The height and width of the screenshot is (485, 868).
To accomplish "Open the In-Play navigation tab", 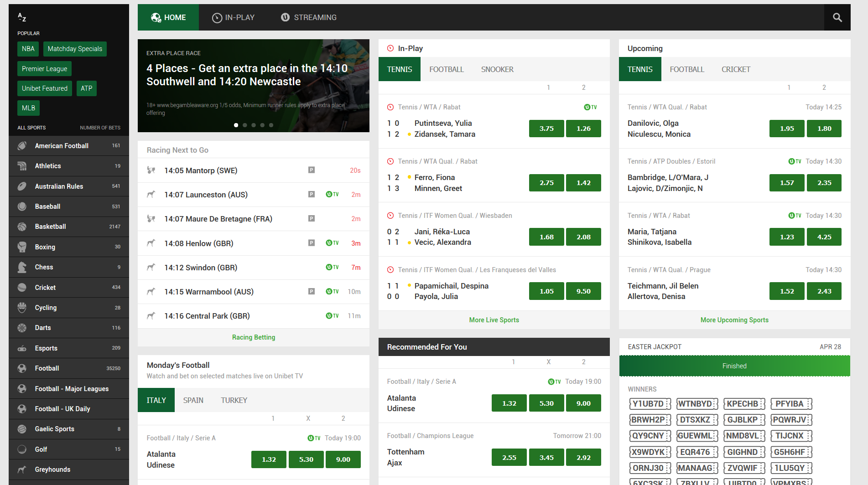I will (234, 17).
